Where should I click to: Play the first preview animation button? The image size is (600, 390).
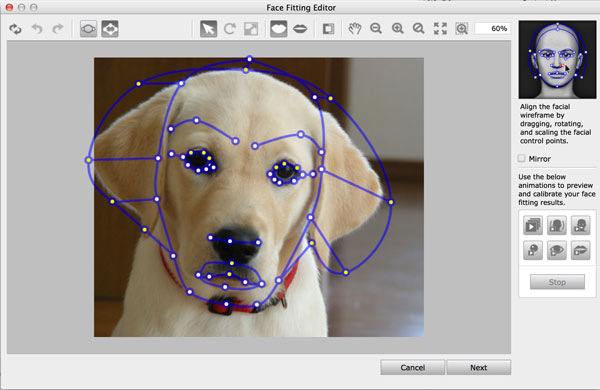pyautogui.click(x=533, y=225)
